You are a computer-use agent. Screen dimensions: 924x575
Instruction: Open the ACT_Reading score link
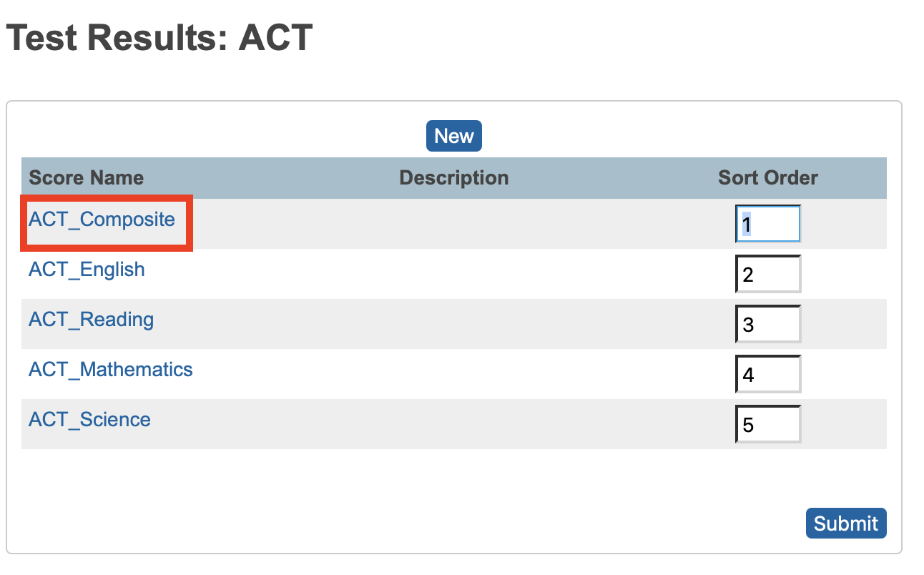pyautogui.click(x=91, y=319)
